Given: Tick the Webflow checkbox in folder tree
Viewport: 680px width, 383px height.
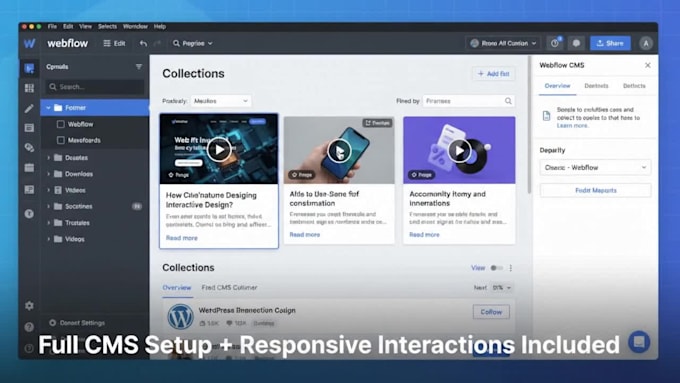Looking at the screenshot, I should 61,124.
